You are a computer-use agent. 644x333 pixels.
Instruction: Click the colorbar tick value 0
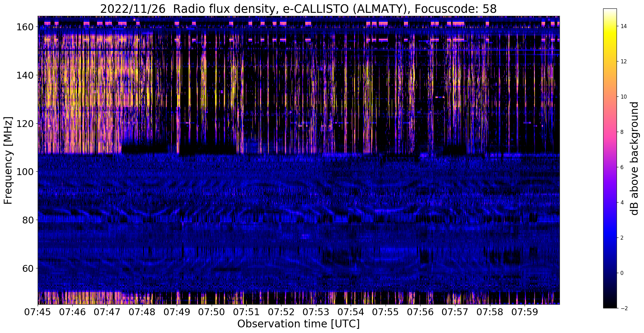tap(622, 273)
